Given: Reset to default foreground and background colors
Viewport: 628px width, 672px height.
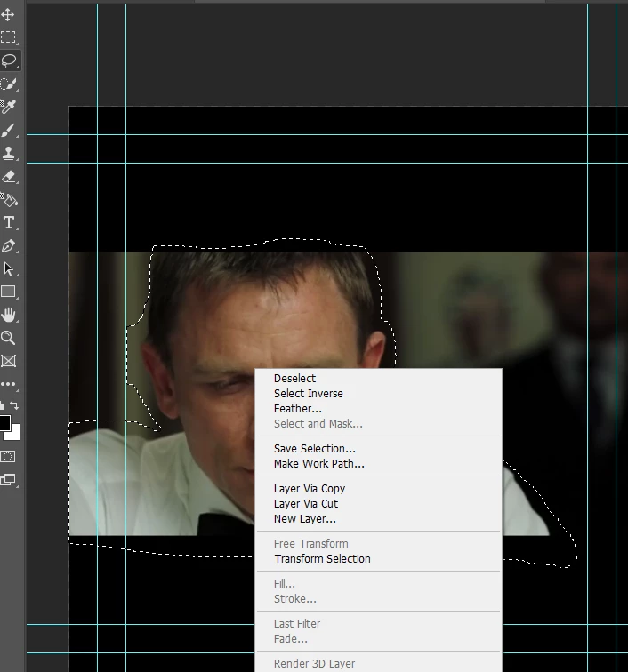Looking at the screenshot, I should point(2,405).
